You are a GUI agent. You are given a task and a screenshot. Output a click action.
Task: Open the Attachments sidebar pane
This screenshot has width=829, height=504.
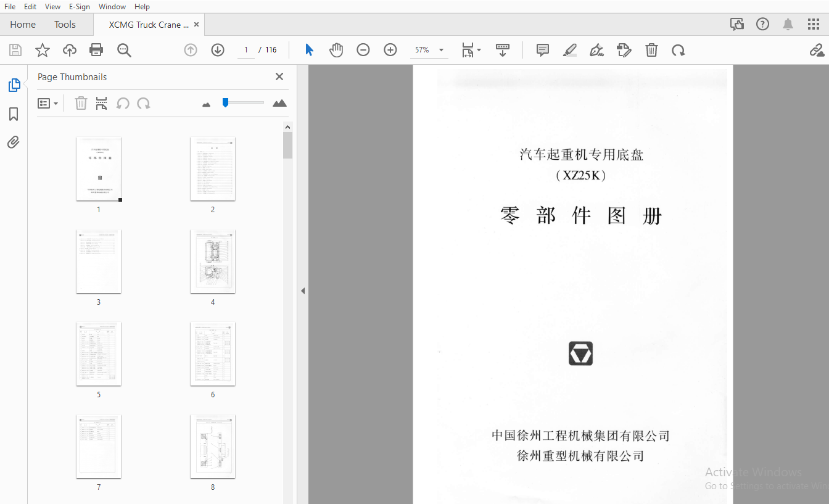14,143
